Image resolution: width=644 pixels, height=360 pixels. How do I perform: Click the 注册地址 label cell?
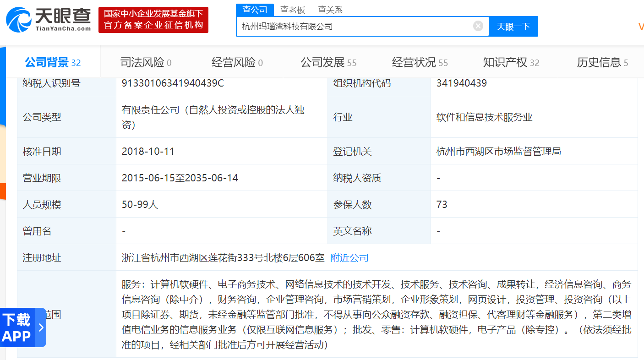pyautogui.click(x=67, y=258)
